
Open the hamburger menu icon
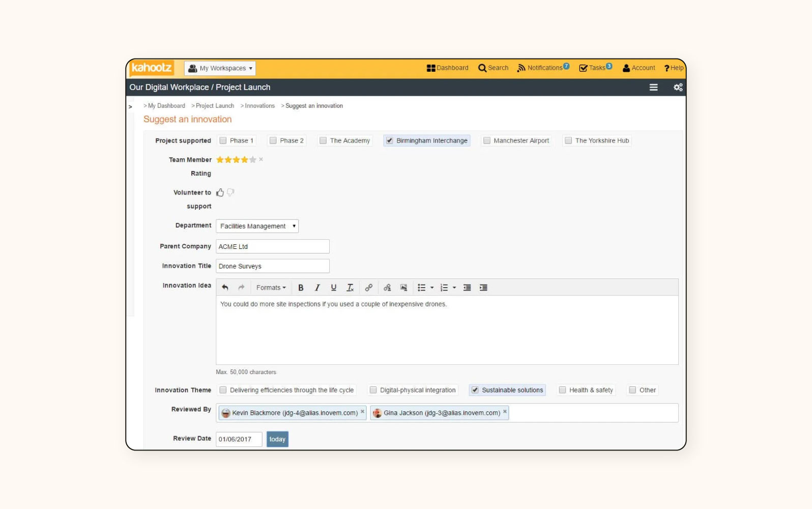pyautogui.click(x=653, y=88)
